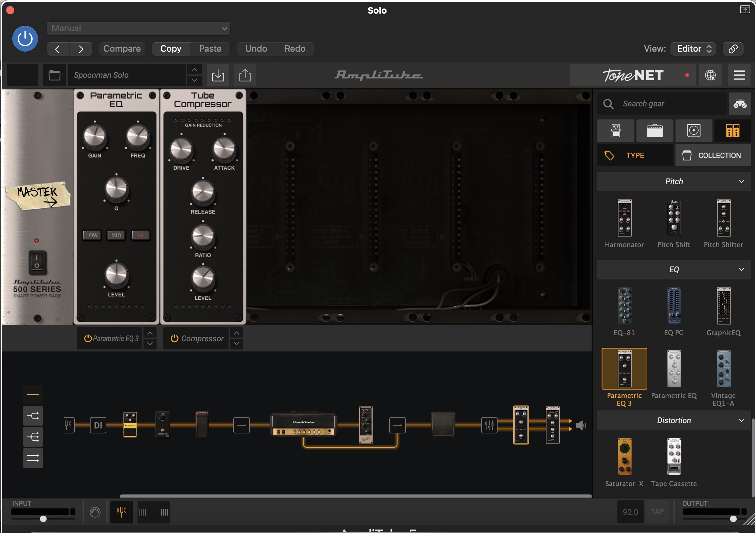This screenshot has height=533, width=756.
Task: Toggle the MID band button on Parametric EQ
Action: [x=116, y=235]
